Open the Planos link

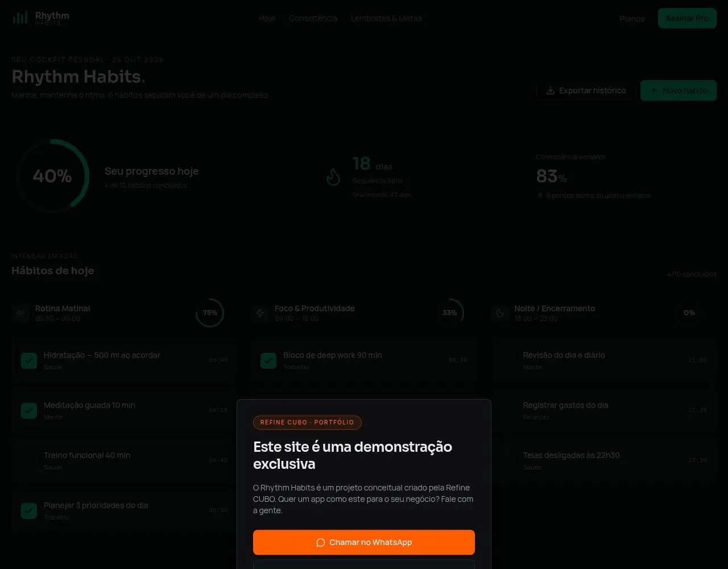coord(632,19)
